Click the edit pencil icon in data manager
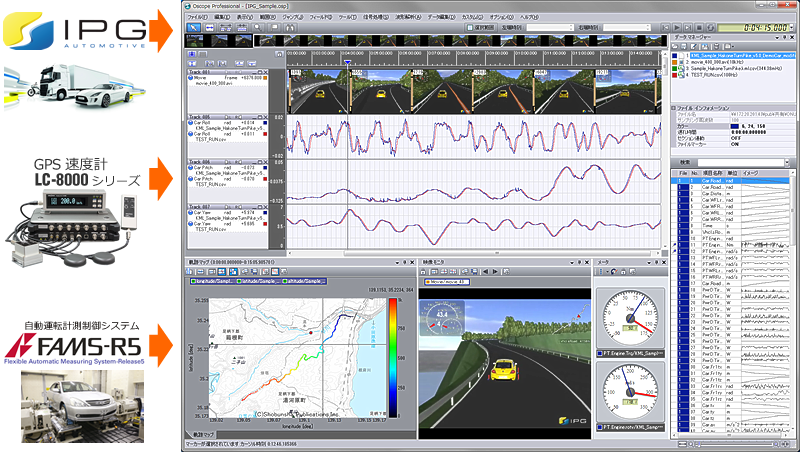The height and width of the screenshot is (453, 800). 694,46
